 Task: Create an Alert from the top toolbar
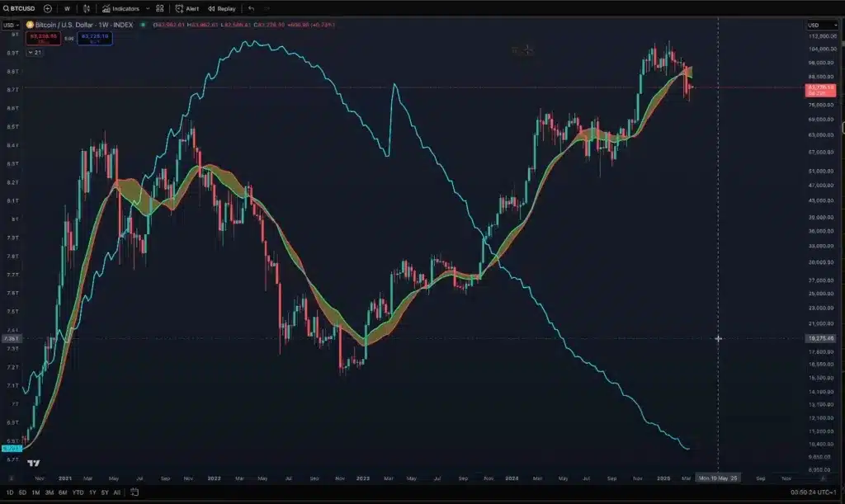(x=186, y=8)
